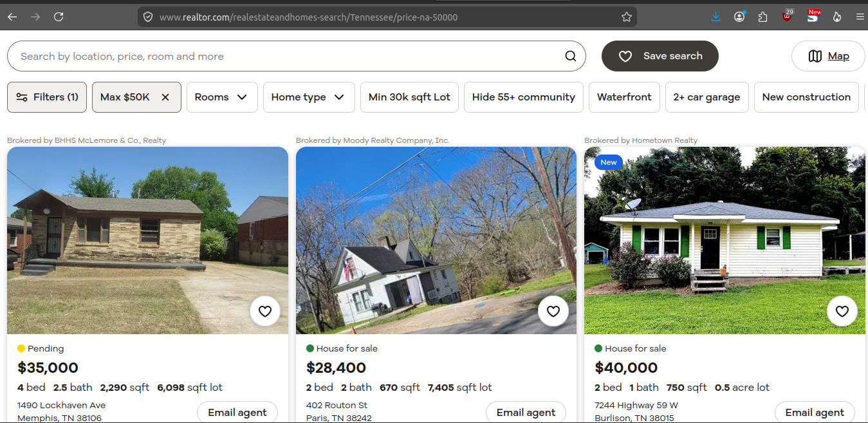
Task: Open browser downloads panel
Action: coord(716,17)
